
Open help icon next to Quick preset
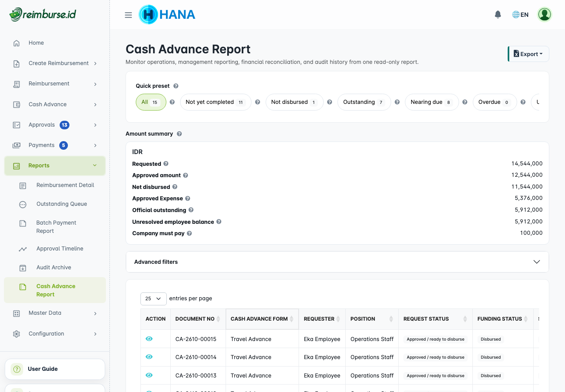pos(176,86)
